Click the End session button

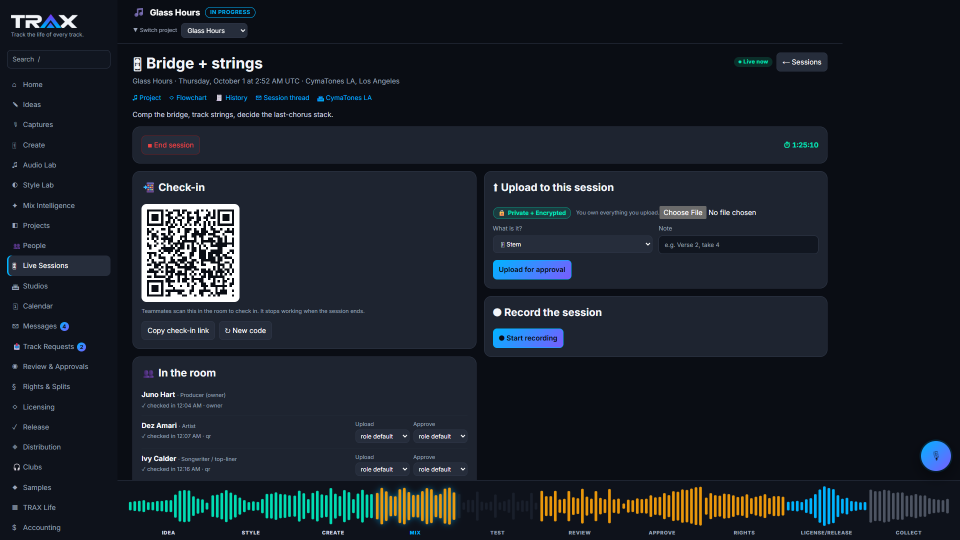171,145
